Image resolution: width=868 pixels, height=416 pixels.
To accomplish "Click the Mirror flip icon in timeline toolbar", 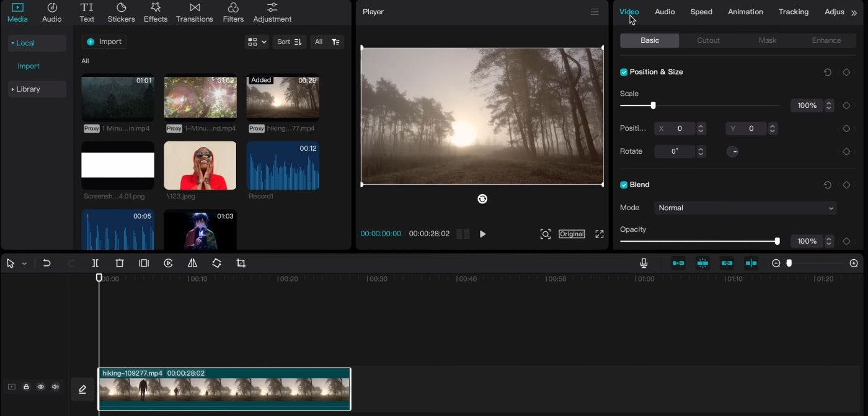I will (192, 263).
